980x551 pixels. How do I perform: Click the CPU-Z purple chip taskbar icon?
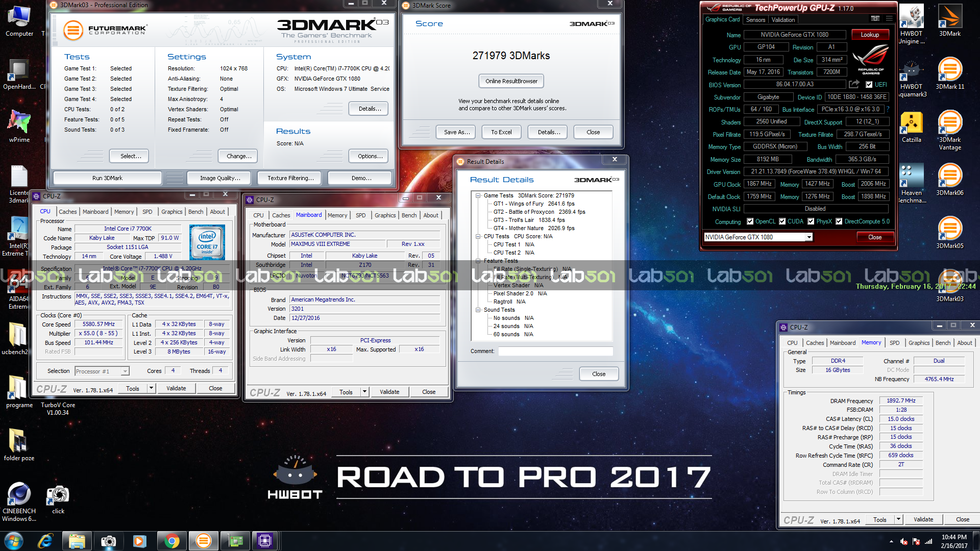264,541
